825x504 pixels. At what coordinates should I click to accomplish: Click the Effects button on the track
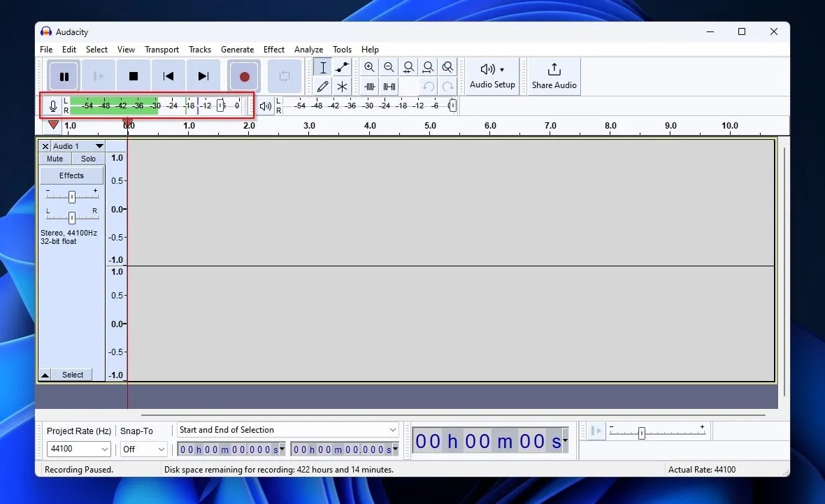(x=71, y=175)
